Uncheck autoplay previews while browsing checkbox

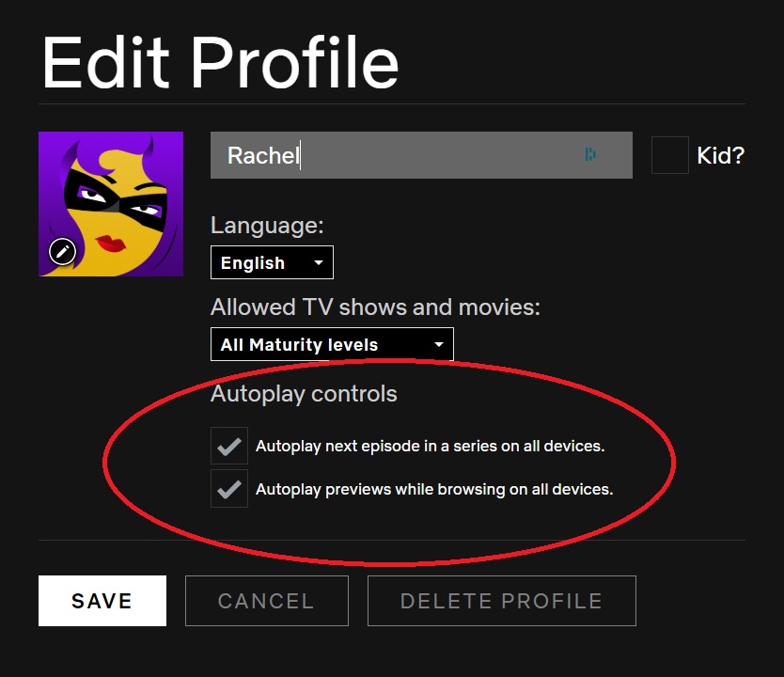[x=228, y=489]
